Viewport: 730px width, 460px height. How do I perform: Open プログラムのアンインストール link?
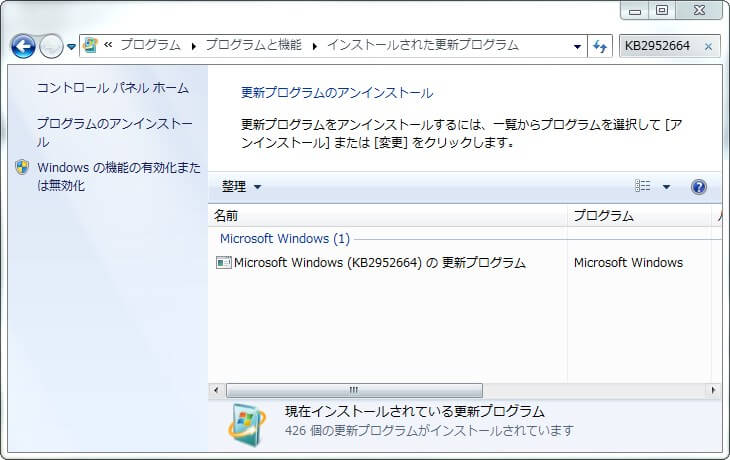click(x=115, y=132)
